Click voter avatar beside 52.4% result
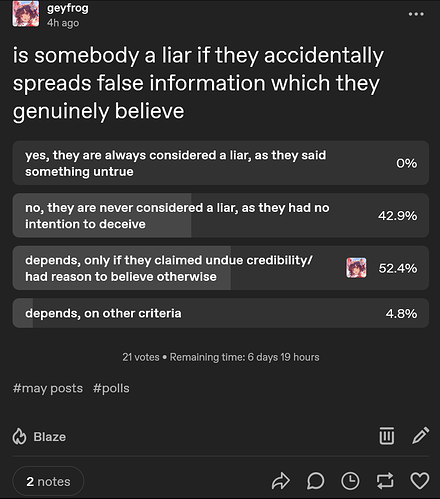This screenshot has height=499, width=440. coord(356,268)
